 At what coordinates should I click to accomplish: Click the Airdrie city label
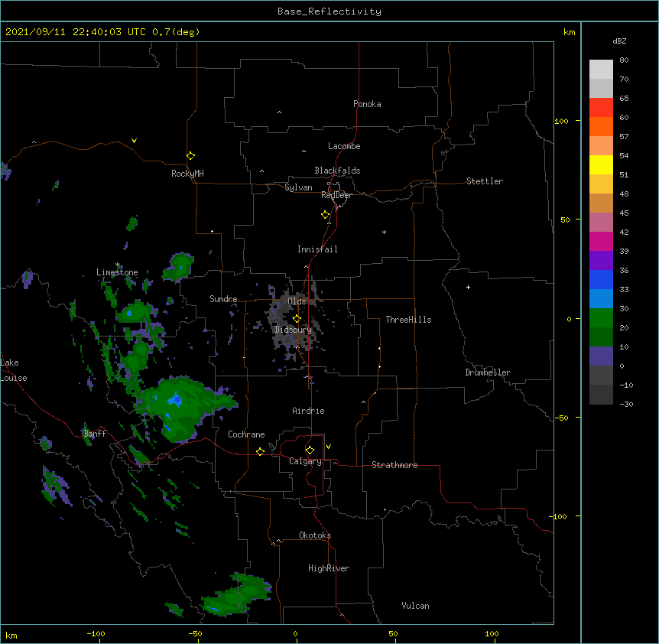tap(309, 411)
